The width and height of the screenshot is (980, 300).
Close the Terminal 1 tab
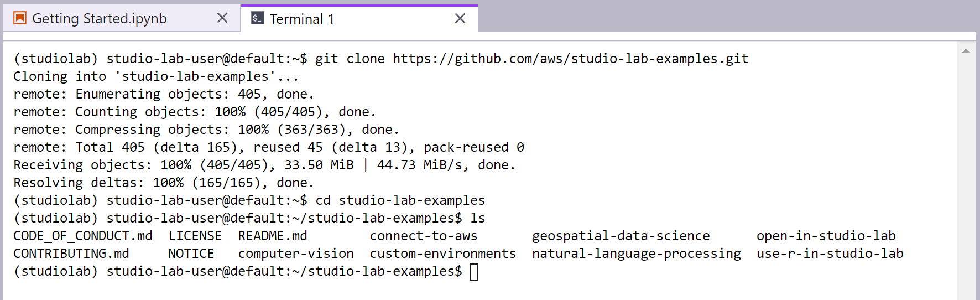460,18
